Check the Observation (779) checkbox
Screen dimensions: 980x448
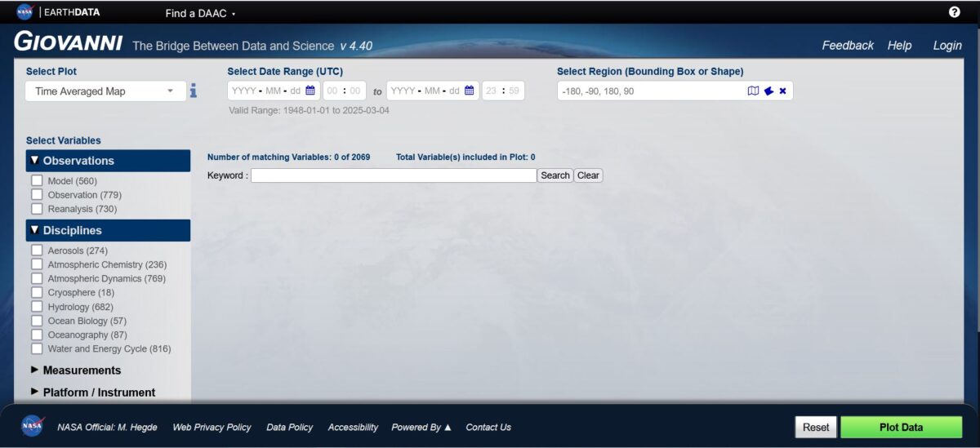pos(37,195)
